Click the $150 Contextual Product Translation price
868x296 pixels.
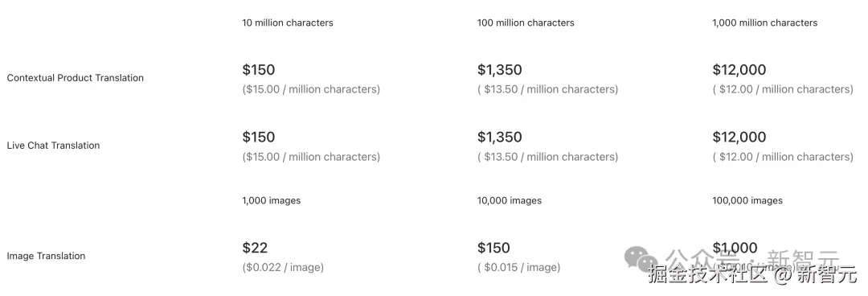[x=259, y=70]
